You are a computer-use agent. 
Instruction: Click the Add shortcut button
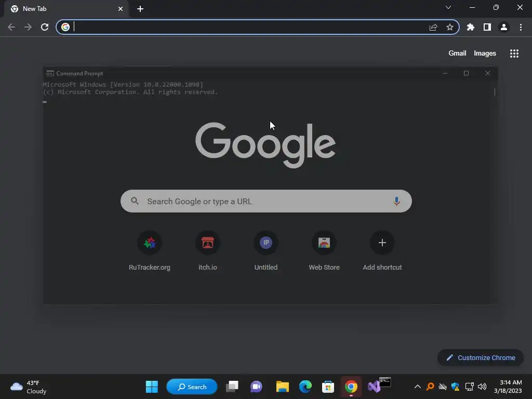[382, 251]
